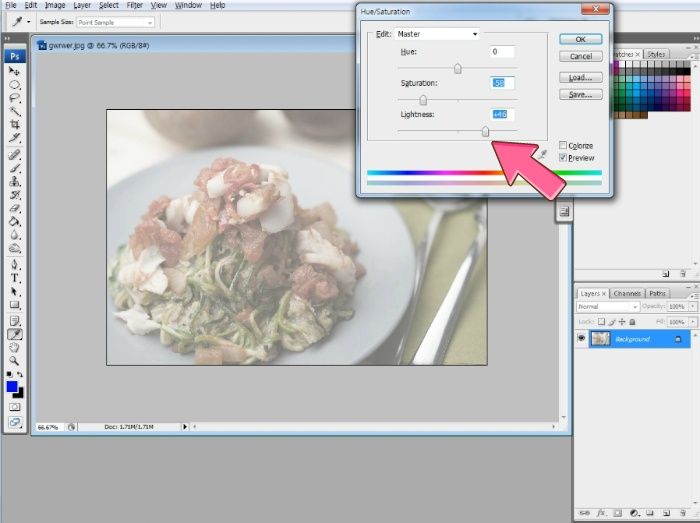Click the Saturation slider handle

coord(423,100)
